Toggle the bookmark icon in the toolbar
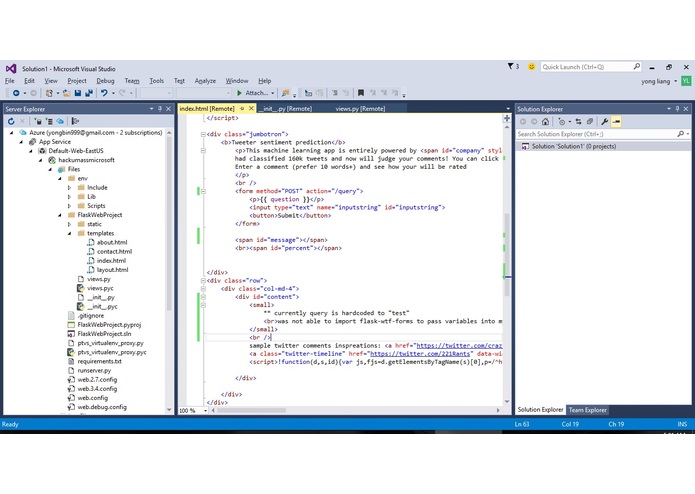Image resolution: width=695 pixels, height=494 pixels. coord(361,93)
